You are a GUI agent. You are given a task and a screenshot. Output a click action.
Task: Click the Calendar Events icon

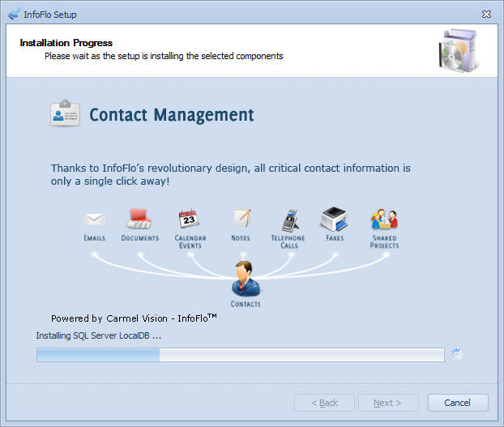tap(190, 219)
